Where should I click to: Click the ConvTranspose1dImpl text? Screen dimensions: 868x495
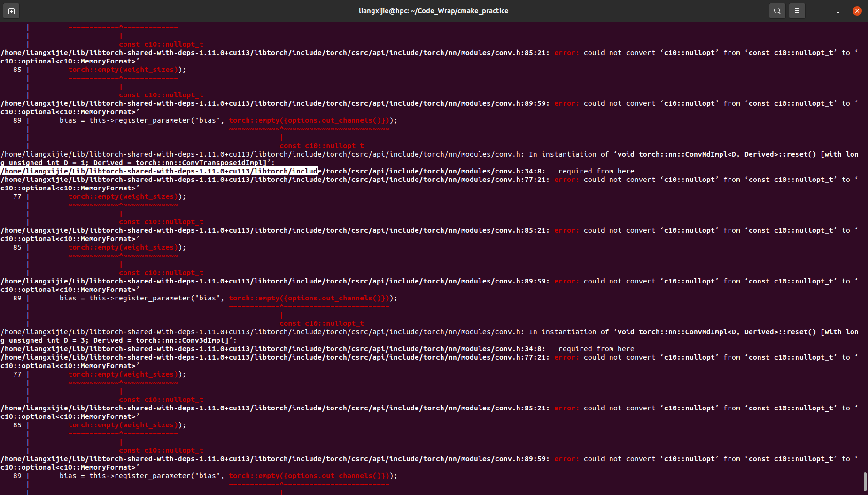(224, 163)
